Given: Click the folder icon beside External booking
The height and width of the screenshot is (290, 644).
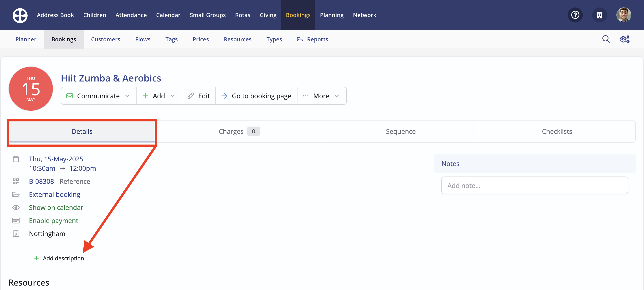Looking at the screenshot, I should point(16,194).
